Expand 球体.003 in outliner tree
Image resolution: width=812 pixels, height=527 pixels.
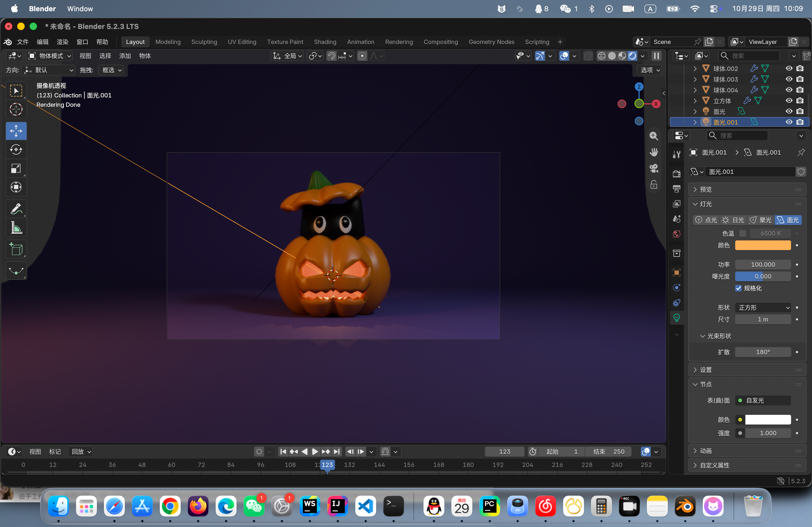tap(695, 79)
